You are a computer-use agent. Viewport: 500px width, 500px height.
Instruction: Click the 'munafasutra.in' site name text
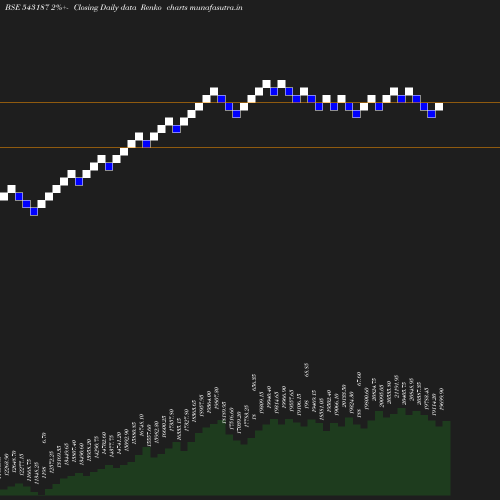pos(216,8)
